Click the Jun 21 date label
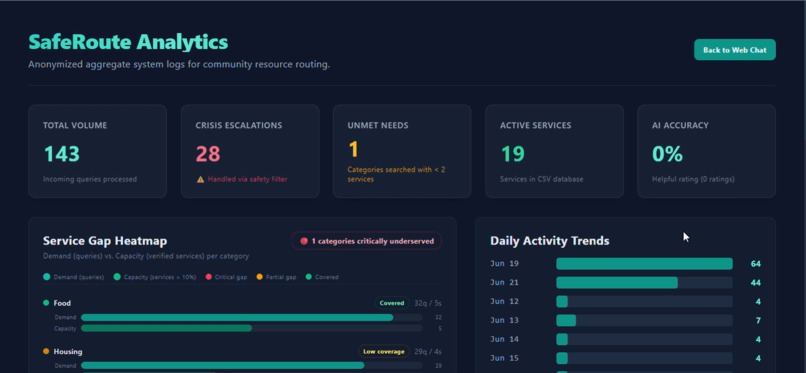The height and width of the screenshot is (373, 806). 504,283
